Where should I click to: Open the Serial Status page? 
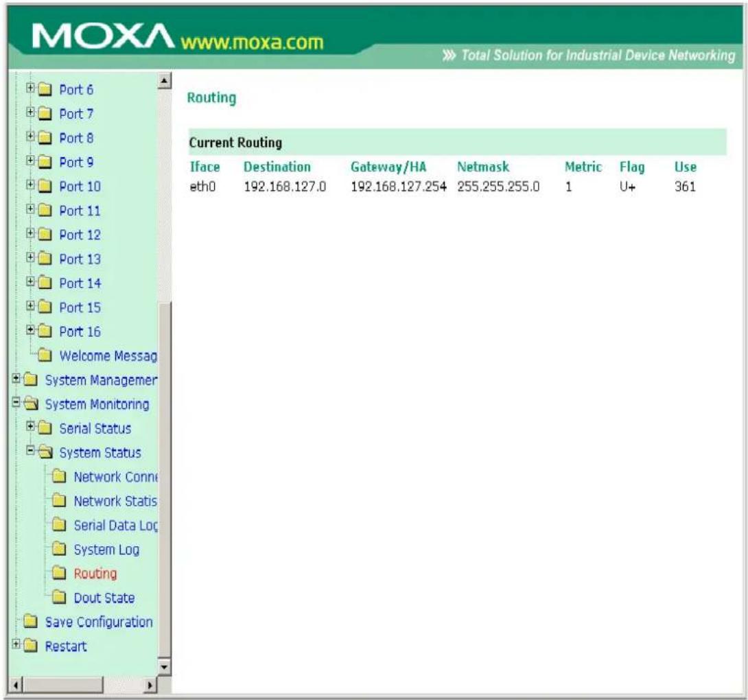click(95, 428)
